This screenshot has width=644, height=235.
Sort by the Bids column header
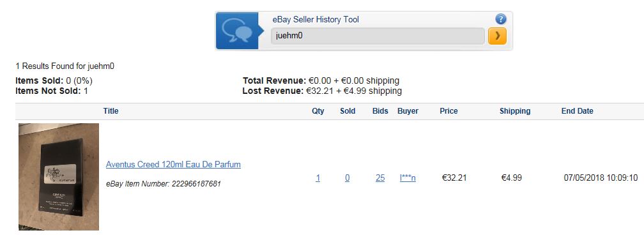click(380, 111)
